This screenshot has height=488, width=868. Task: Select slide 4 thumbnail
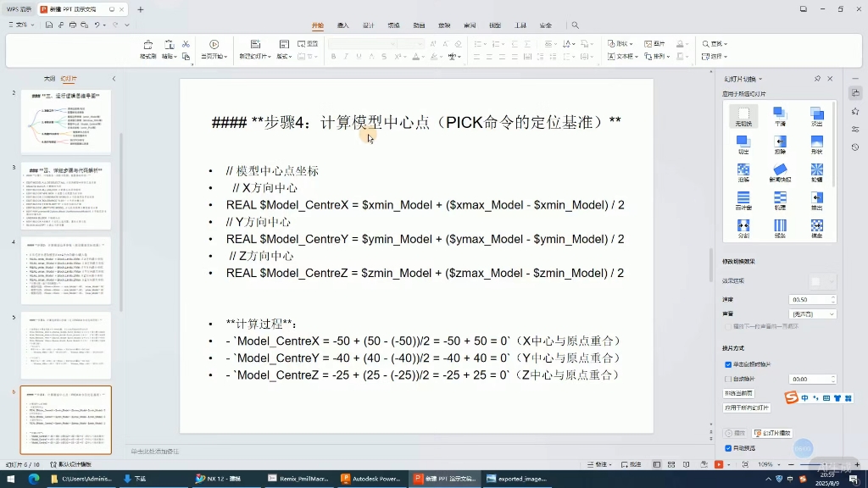pyautogui.click(x=66, y=271)
